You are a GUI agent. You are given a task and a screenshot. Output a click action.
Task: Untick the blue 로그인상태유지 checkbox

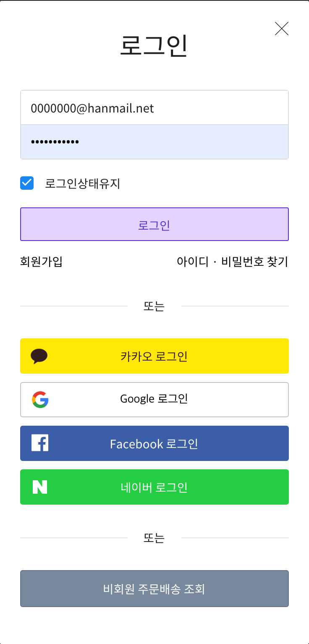tap(27, 183)
